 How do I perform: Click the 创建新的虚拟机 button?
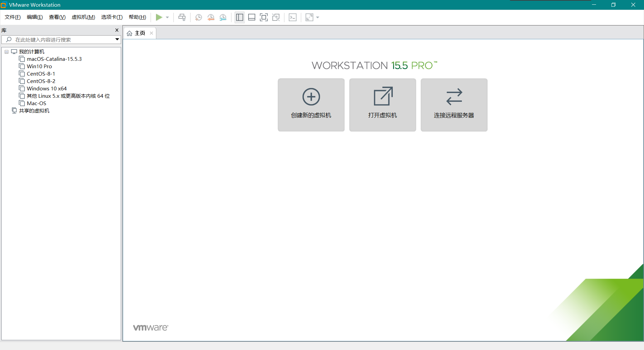click(x=311, y=105)
